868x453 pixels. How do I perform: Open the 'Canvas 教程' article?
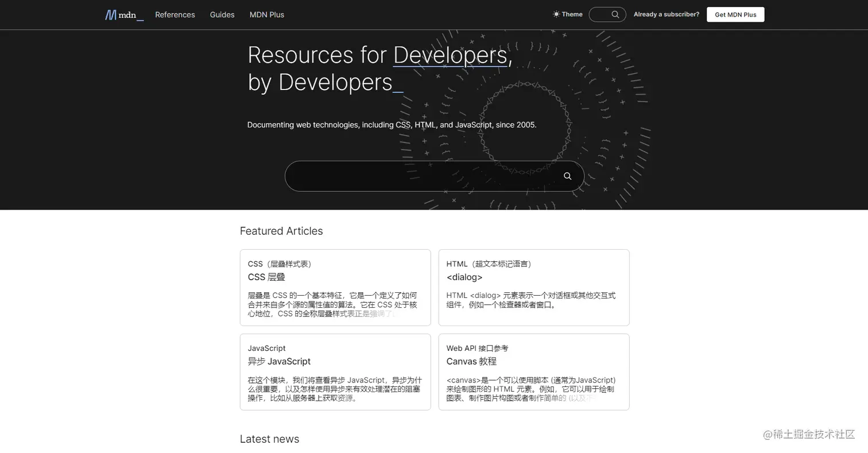pos(471,362)
